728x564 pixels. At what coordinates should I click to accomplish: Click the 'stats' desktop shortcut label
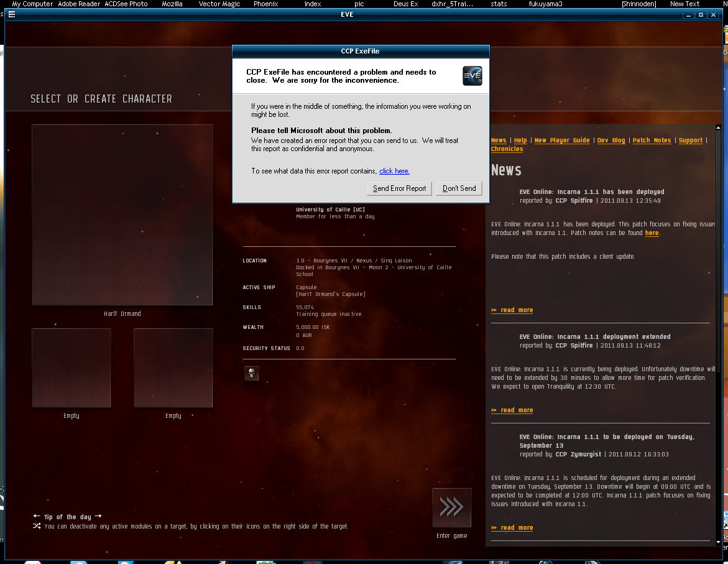click(499, 4)
